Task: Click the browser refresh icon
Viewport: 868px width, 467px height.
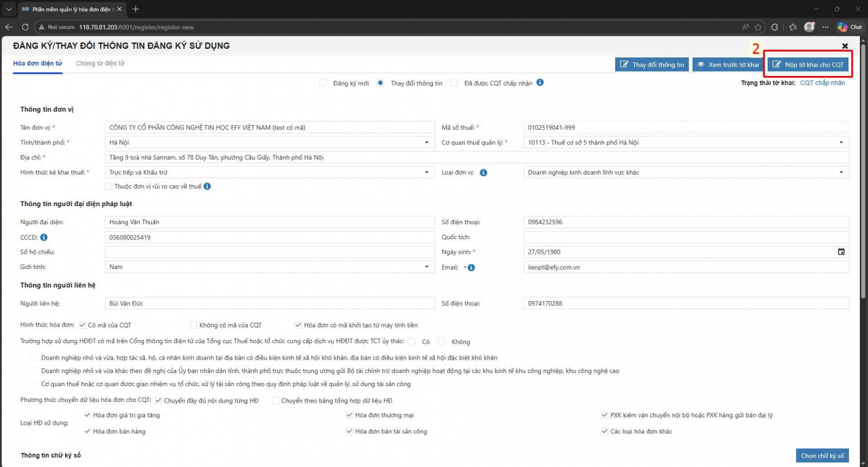Action: coord(25,27)
